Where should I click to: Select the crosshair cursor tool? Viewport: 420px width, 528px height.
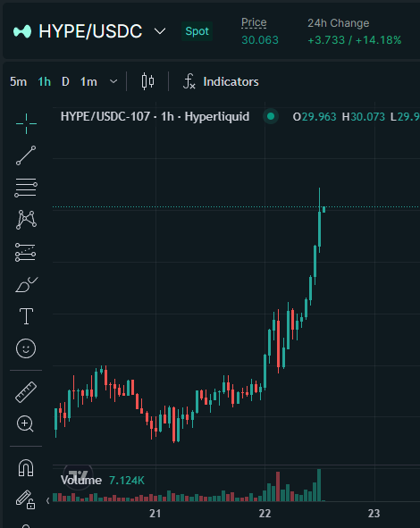(x=26, y=123)
